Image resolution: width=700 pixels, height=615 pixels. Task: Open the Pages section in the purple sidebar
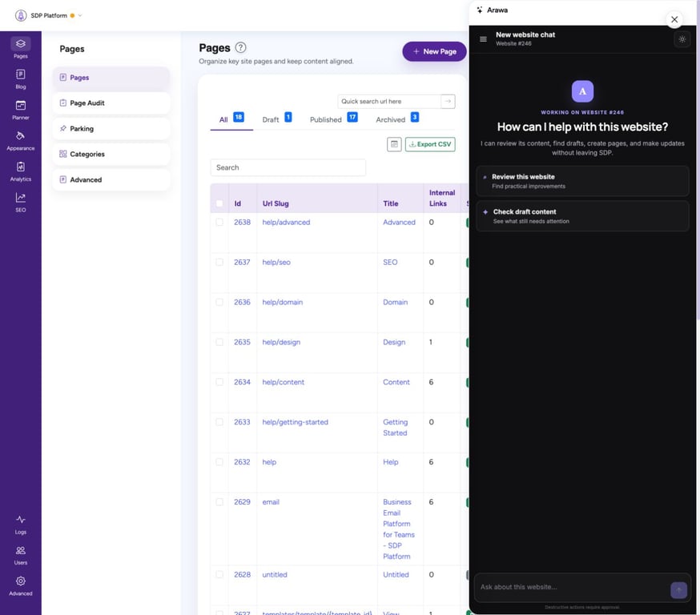pos(21,48)
